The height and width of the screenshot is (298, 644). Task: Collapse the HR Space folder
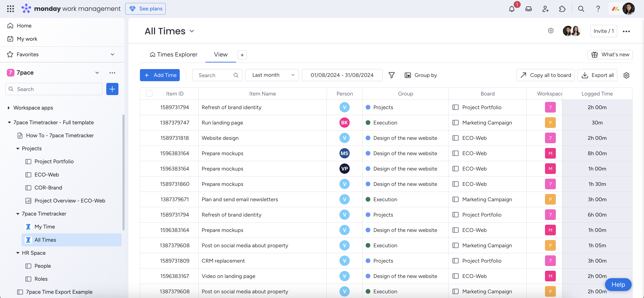coord(18,253)
